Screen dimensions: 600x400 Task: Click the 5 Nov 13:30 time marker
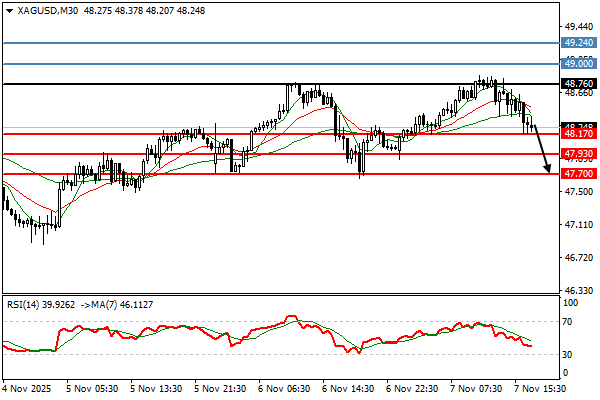(x=153, y=387)
